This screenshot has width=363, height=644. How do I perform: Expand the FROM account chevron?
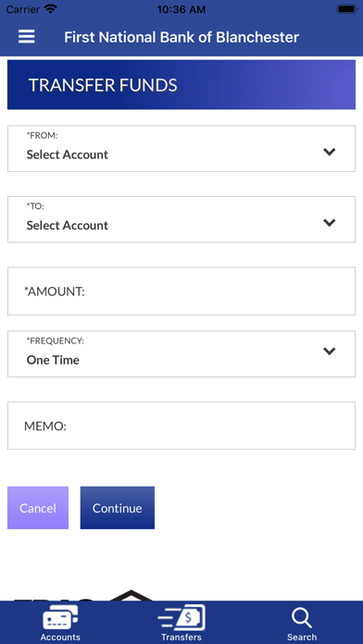(x=330, y=152)
